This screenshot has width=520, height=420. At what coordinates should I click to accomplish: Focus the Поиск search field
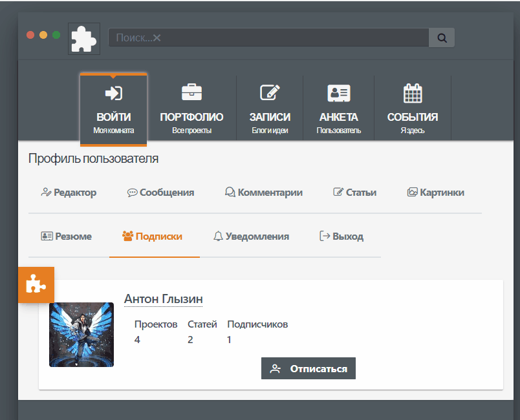point(268,37)
